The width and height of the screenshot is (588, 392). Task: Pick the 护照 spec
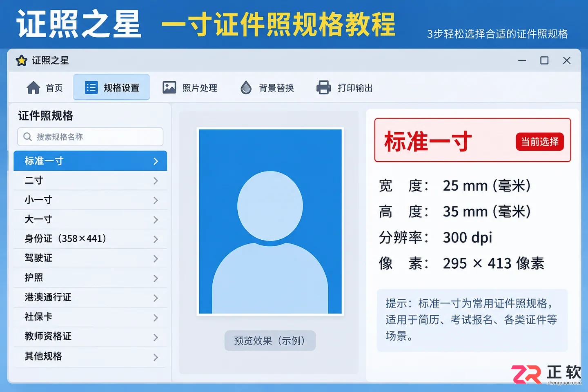(90, 278)
